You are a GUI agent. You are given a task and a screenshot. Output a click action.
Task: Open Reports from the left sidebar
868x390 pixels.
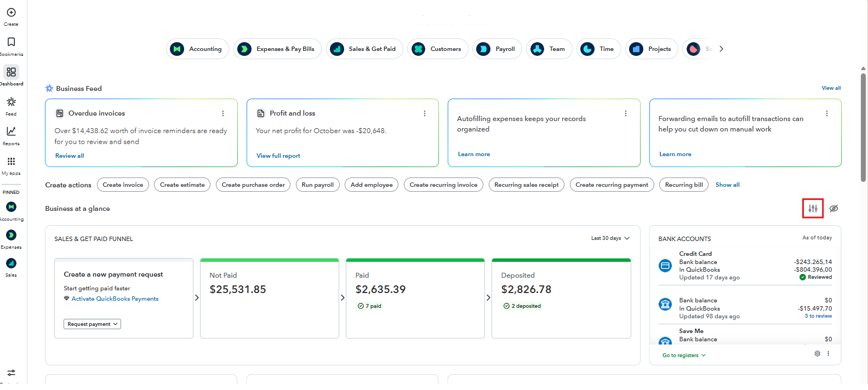click(x=11, y=131)
